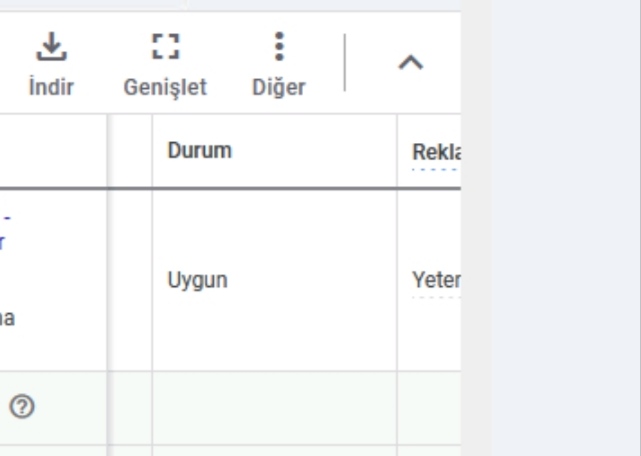The width and height of the screenshot is (641, 456).
Task: Click the truncated Yeter cell value
Action: (x=436, y=280)
